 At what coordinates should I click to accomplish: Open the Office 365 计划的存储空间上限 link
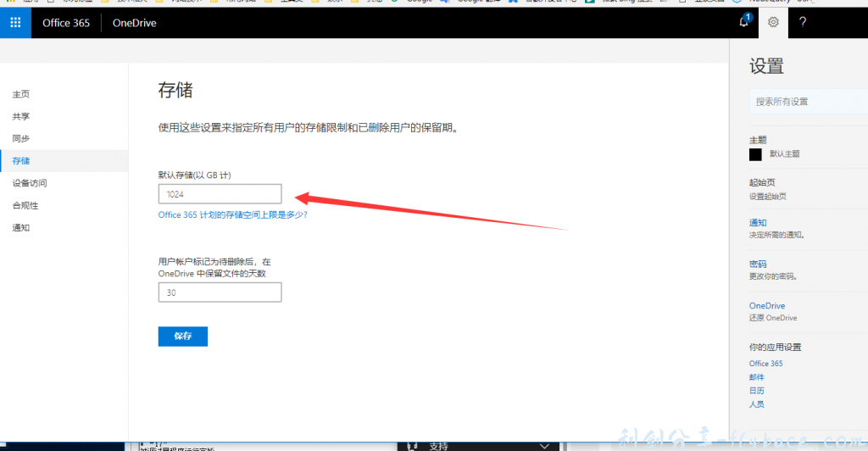coord(232,215)
